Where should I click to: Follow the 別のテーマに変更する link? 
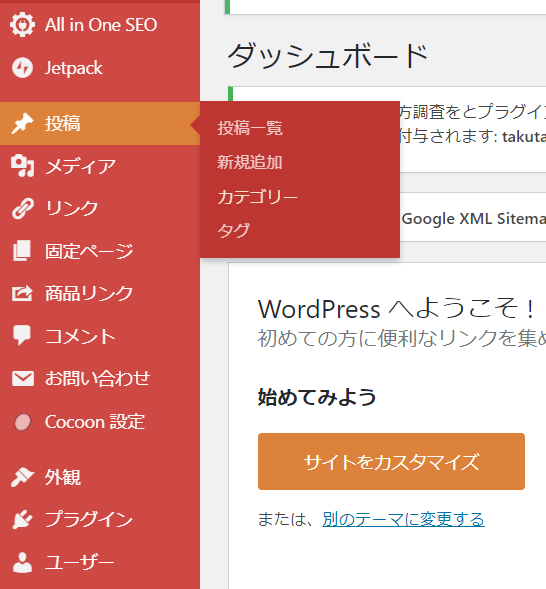click(x=403, y=519)
